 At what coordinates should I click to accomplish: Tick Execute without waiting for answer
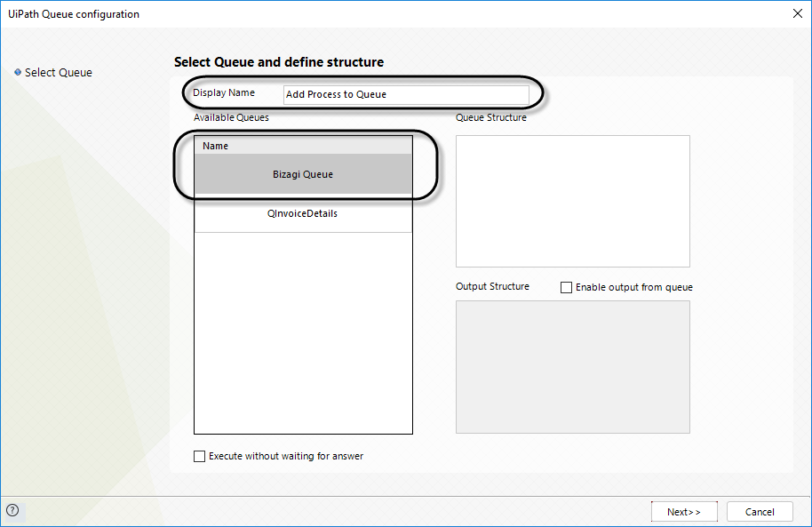(199, 456)
